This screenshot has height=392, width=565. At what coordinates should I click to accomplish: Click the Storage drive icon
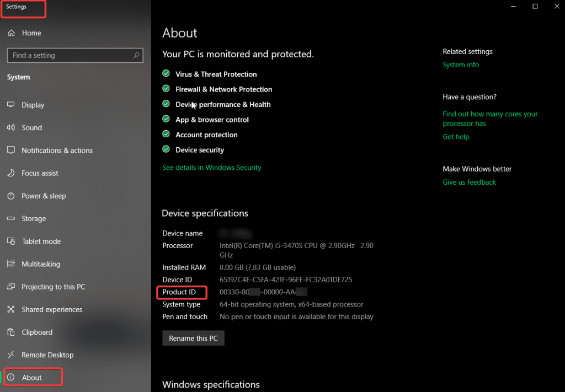[x=11, y=218]
